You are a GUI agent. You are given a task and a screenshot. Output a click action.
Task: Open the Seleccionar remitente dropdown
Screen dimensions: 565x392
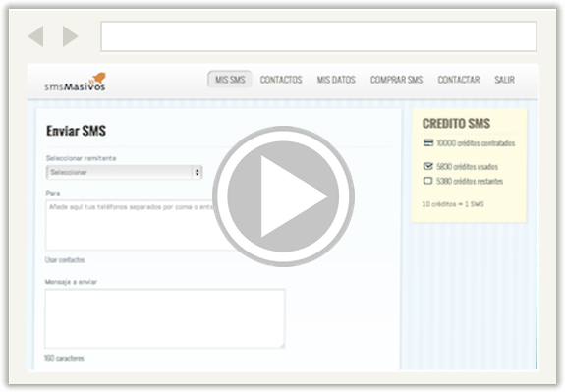pyautogui.click(x=125, y=172)
